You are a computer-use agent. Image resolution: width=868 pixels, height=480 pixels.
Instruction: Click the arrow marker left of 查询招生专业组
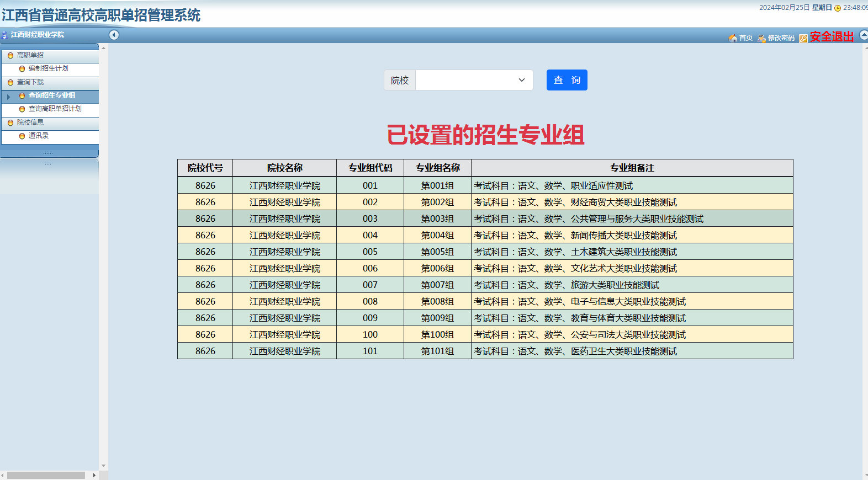8,97
